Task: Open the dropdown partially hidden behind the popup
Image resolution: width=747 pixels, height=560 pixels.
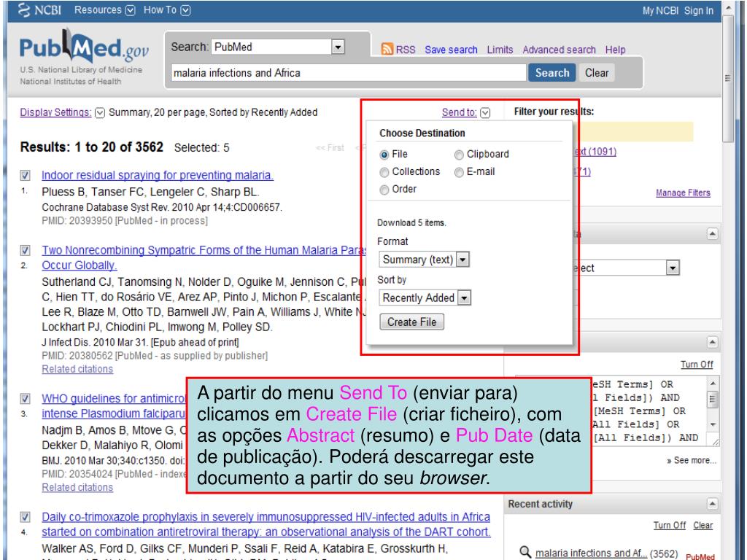Action: 672,268
